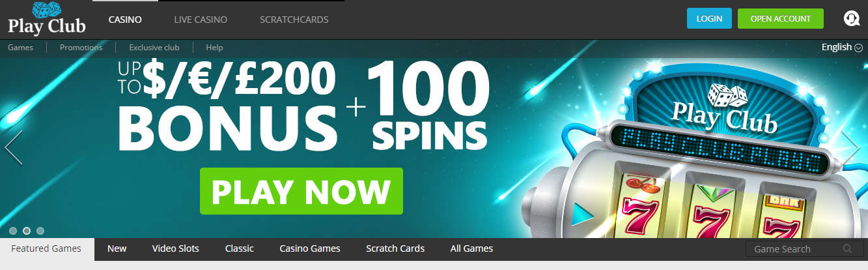Select the Video Slots category tab
Screen dimensions: 868x270
[176, 248]
